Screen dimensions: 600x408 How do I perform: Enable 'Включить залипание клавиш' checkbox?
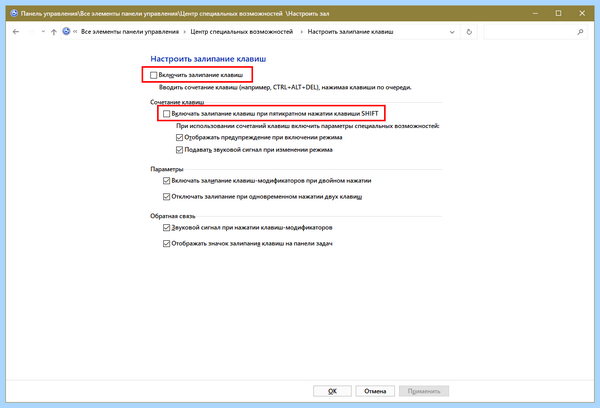click(x=153, y=75)
